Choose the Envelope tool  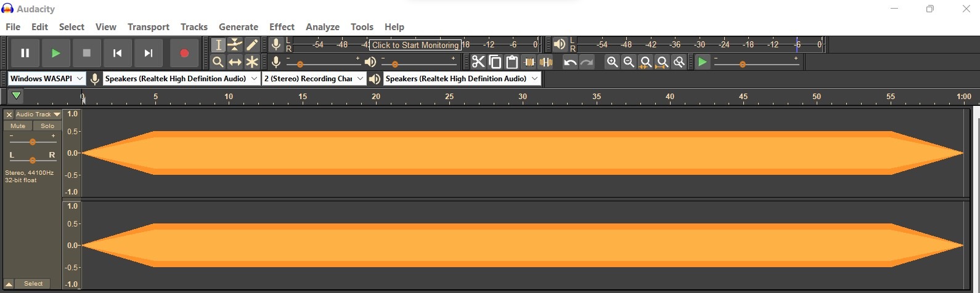pyautogui.click(x=235, y=45)
